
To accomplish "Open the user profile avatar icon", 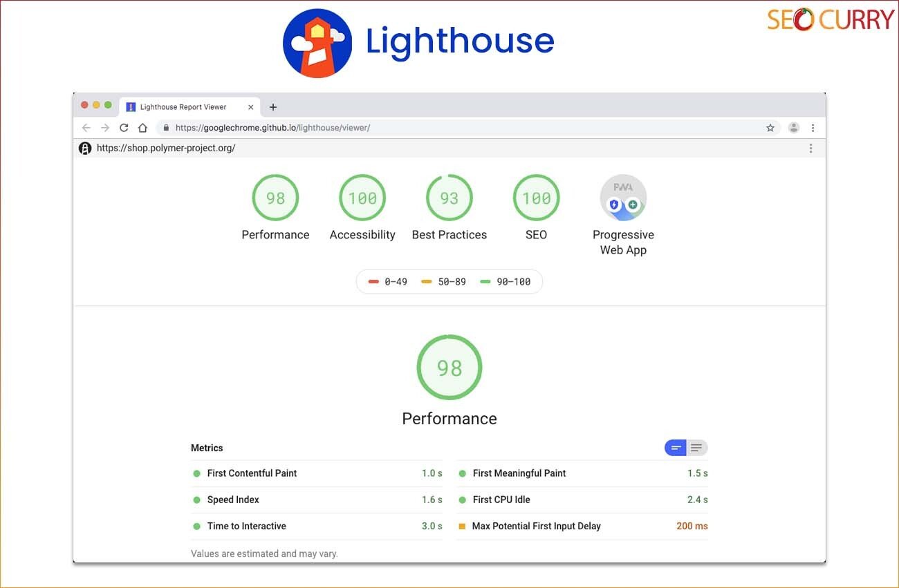I will 794,128.
